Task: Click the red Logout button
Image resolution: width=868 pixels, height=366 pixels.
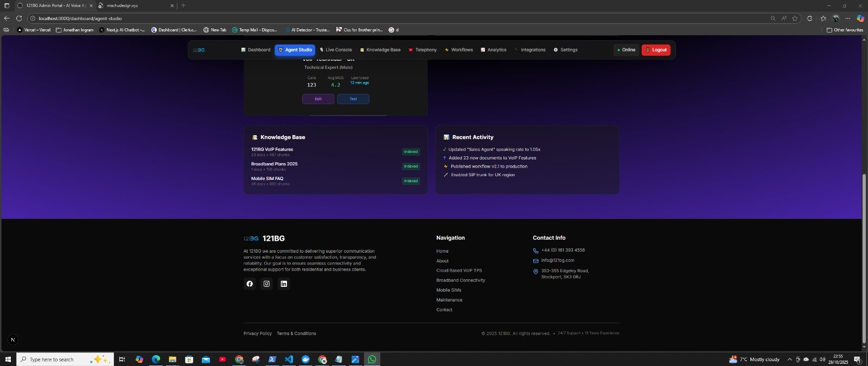Action: click(656, 50)
